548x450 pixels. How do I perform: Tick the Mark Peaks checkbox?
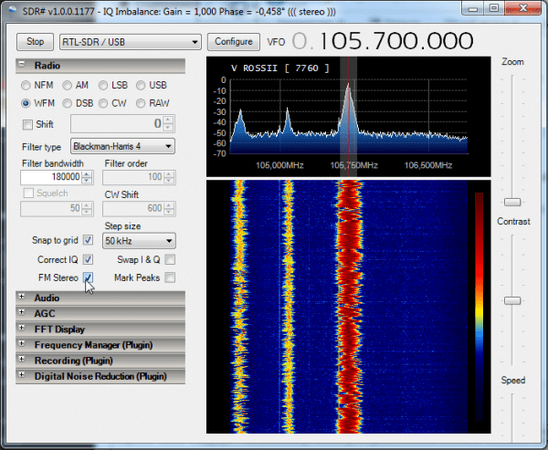pyautogui.click(x=170, y=278)
